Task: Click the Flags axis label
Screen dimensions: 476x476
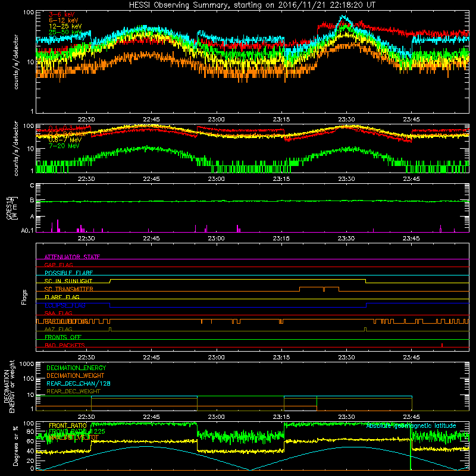Action: 24,297
